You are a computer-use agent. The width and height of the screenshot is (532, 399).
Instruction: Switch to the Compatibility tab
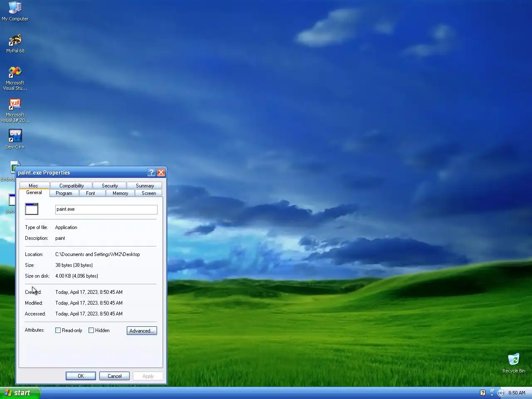point(71,186)
